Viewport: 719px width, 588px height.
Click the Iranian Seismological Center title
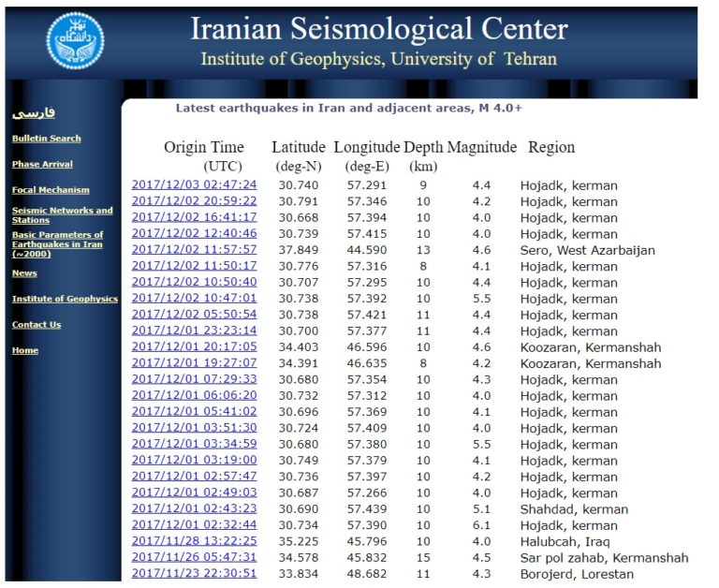(x=379, y=29)
